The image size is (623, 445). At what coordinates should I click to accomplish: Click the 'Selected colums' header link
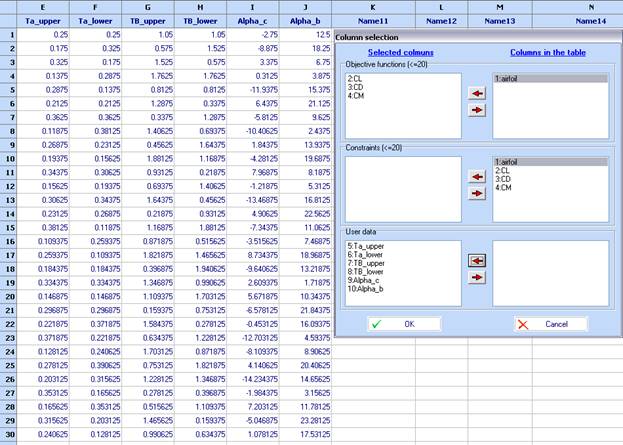pyautogui.click(x=401, y=52)
